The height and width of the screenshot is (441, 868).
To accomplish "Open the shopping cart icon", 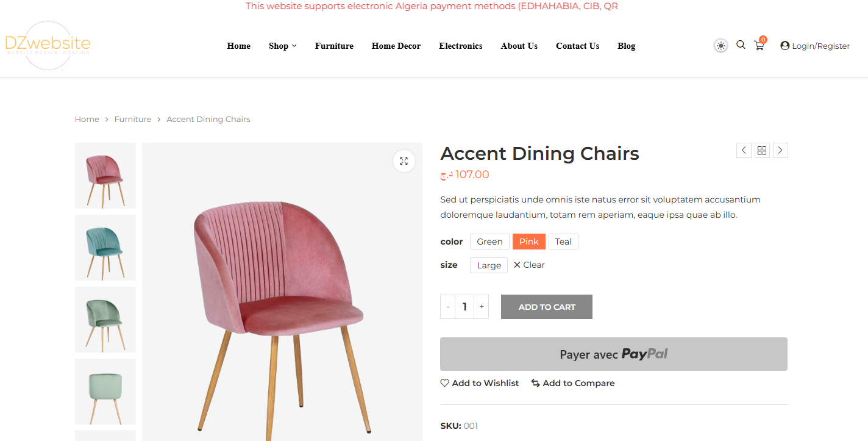I will pyautogui.click(x=759, y=46).
